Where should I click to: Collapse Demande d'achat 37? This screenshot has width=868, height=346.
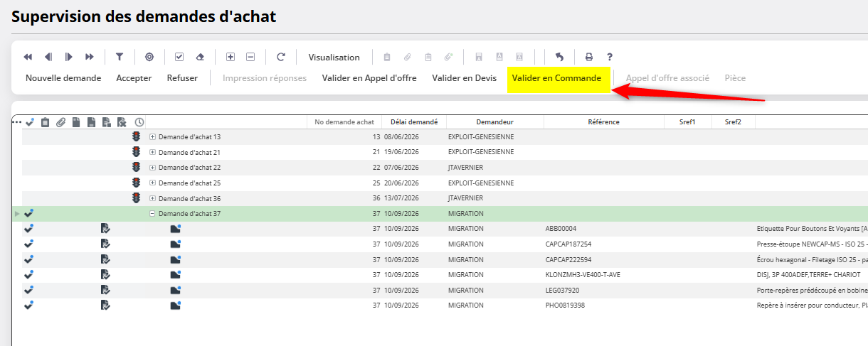[x=152, y=213]
